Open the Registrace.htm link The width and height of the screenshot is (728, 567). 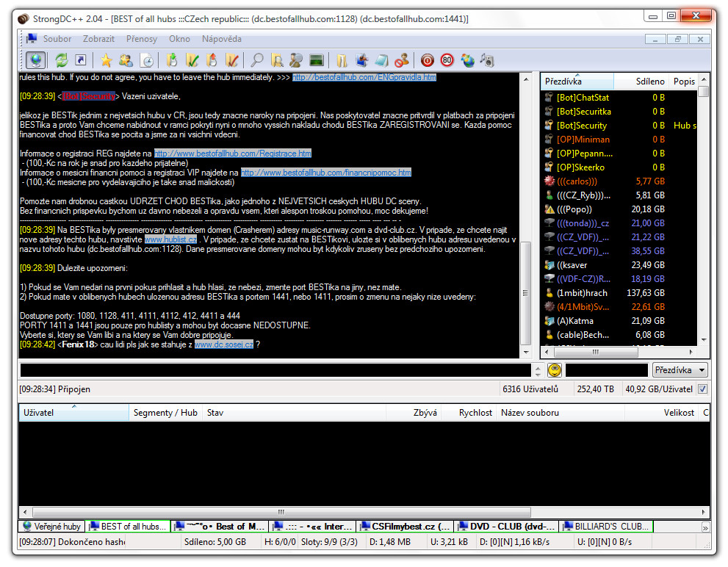tap(233, 154)
